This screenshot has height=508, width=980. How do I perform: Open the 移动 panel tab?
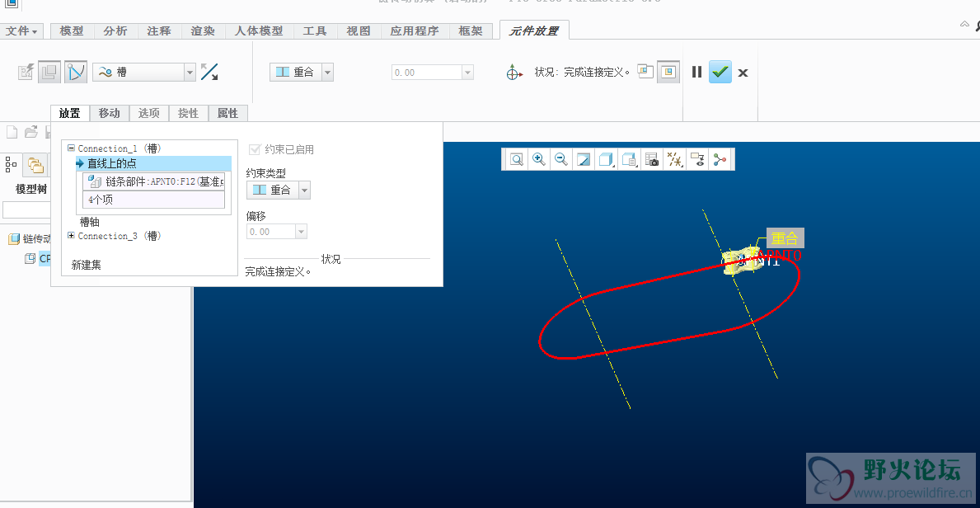[109, 113]
